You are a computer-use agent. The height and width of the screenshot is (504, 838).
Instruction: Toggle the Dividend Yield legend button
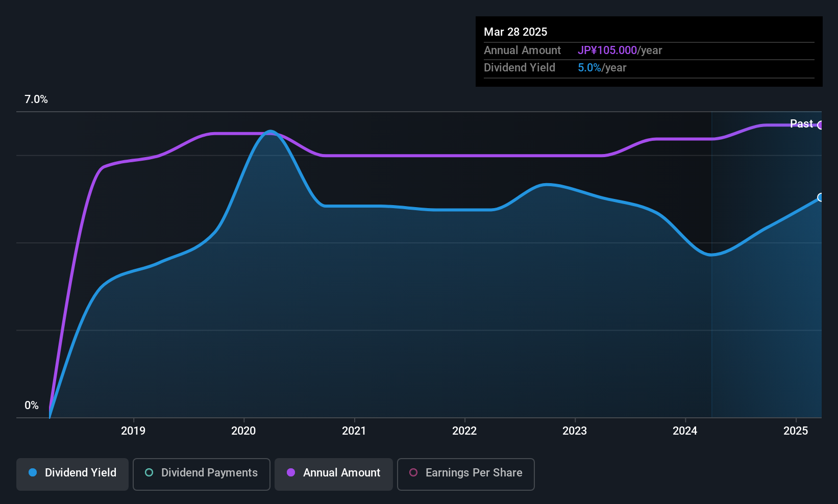coord(72,473)
